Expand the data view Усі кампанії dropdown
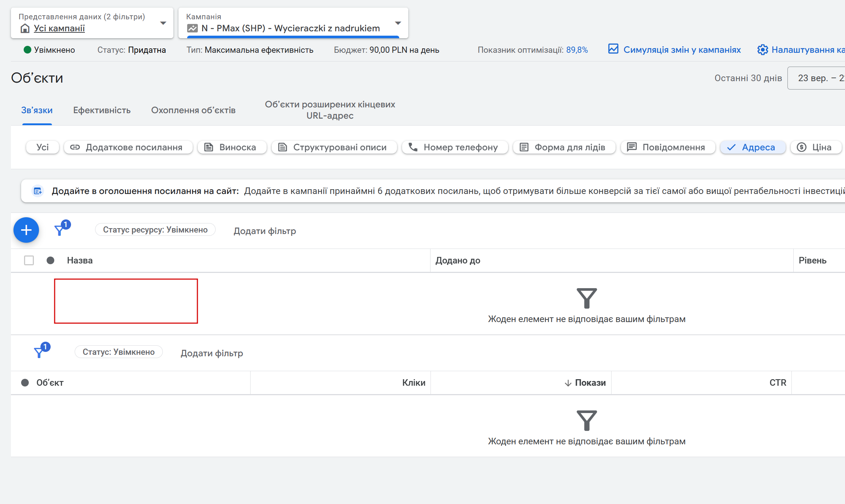 pyautogui.click(x=163, y=23)
